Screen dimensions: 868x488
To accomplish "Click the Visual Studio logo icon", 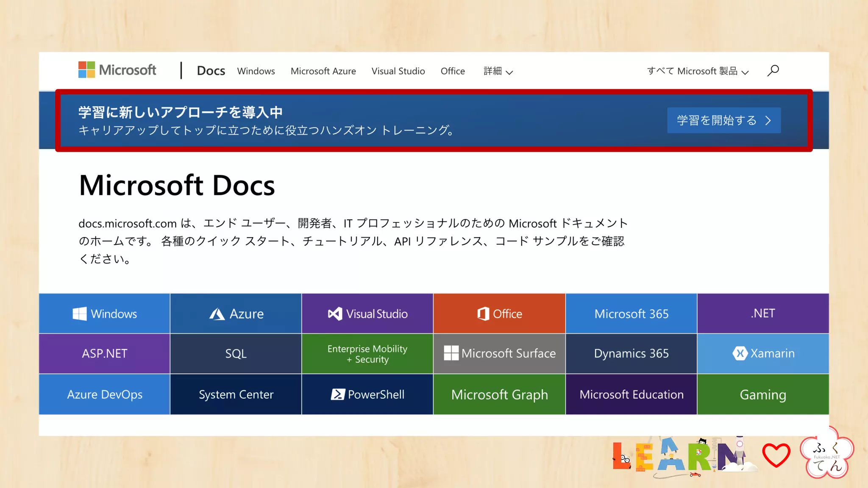I will 335,314.
